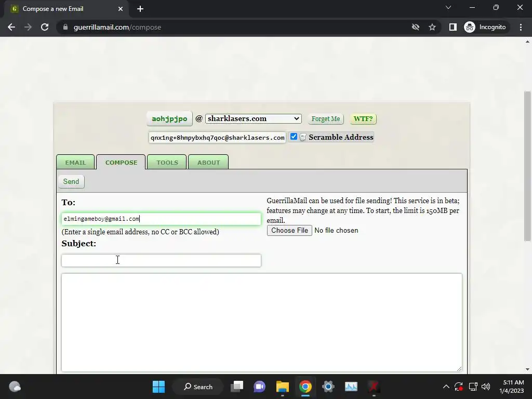532x399 pixels.
Task: Click the third-party cookies blocked eye icon
Action: [415, 27]
